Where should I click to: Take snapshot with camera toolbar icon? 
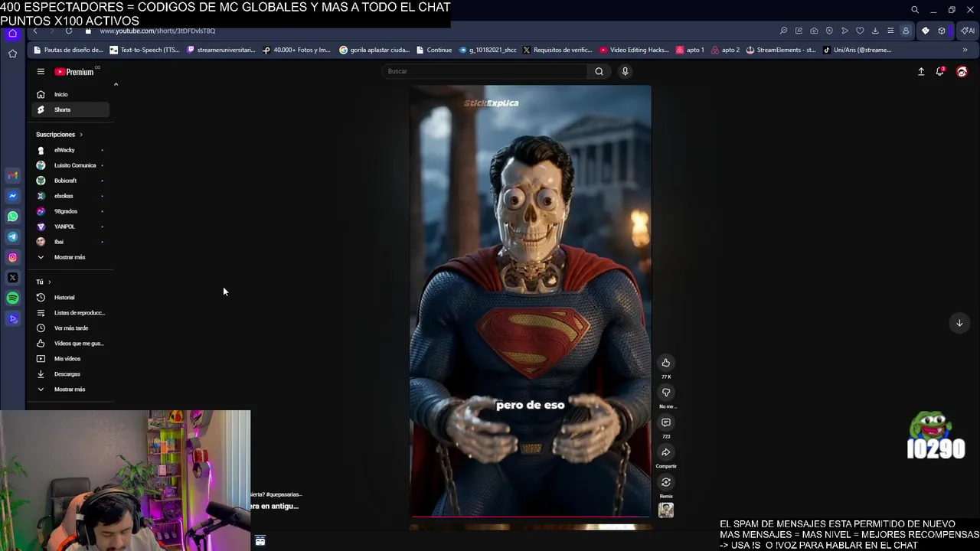point(814,31)
